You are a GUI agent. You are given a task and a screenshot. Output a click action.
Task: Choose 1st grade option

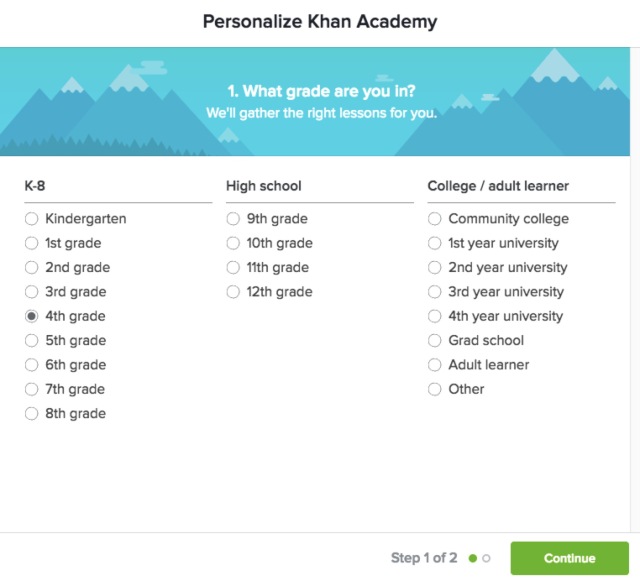(x=32, y=243)
